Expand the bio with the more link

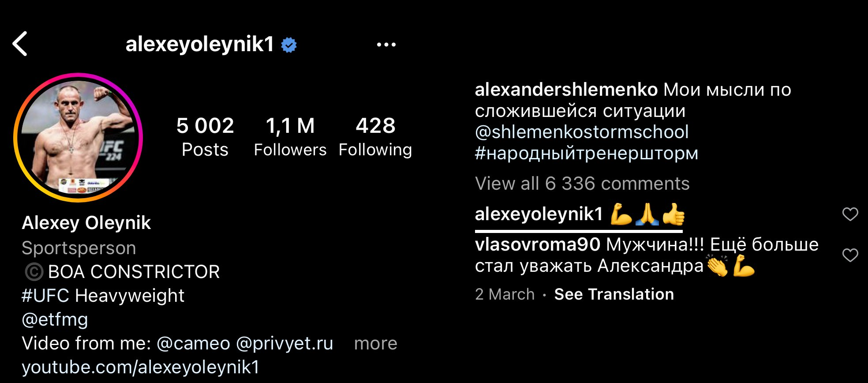[376, 343]
